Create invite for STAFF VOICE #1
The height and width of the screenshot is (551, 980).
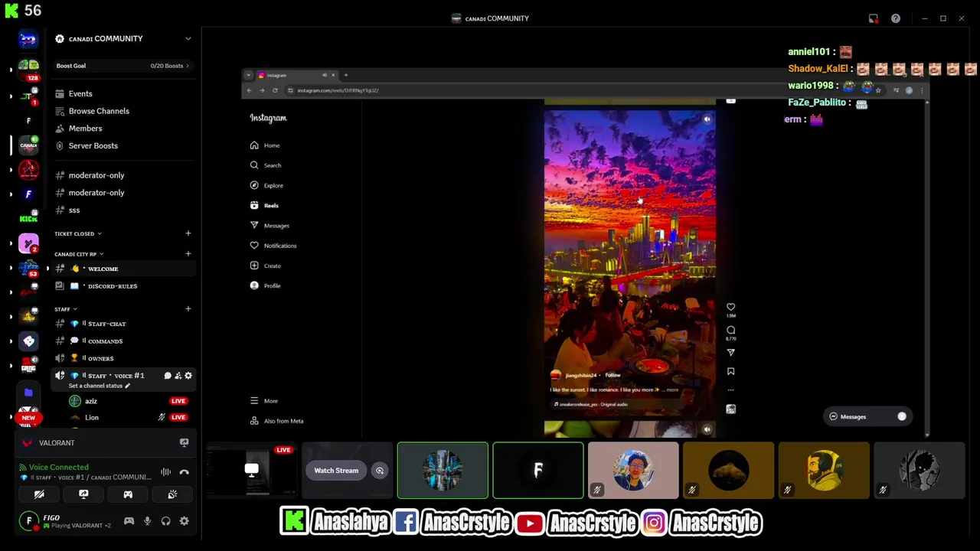178,376
